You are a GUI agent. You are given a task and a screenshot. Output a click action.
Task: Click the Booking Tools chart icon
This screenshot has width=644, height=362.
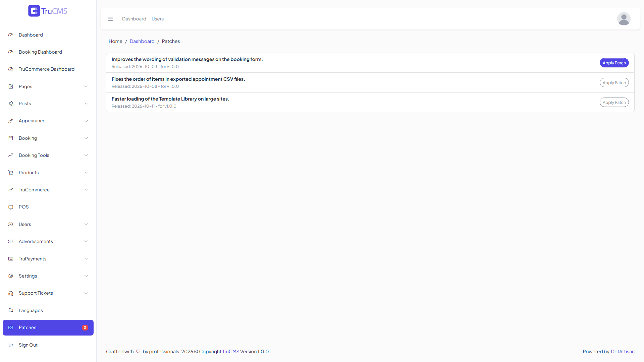click(11, 155)
